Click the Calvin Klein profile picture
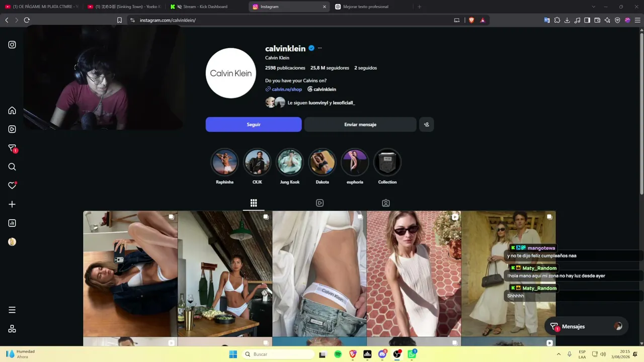This screenshot has height=362, width=644. coord(231,73)
